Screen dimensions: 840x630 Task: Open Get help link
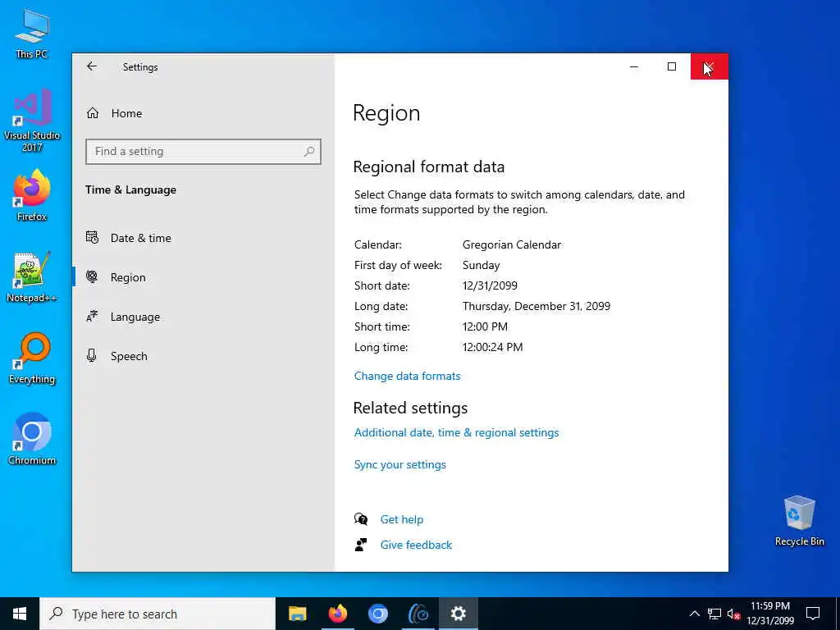[x=402, y=519]
